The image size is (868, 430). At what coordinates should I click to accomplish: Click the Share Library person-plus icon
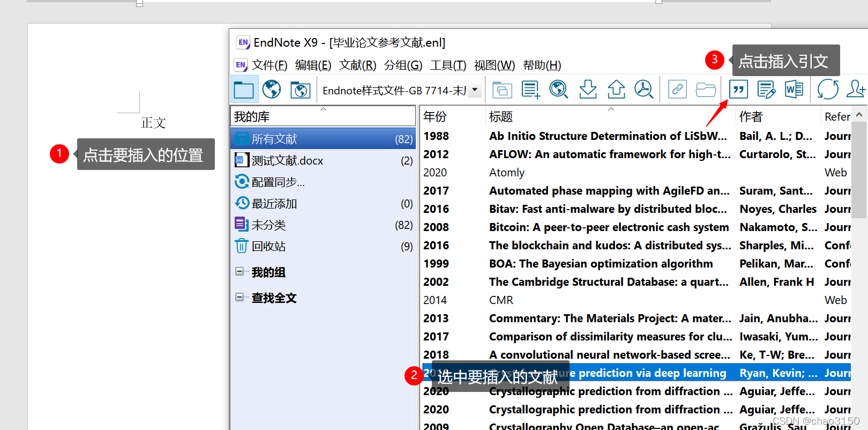pyautogui.click(x=856, y=90)
